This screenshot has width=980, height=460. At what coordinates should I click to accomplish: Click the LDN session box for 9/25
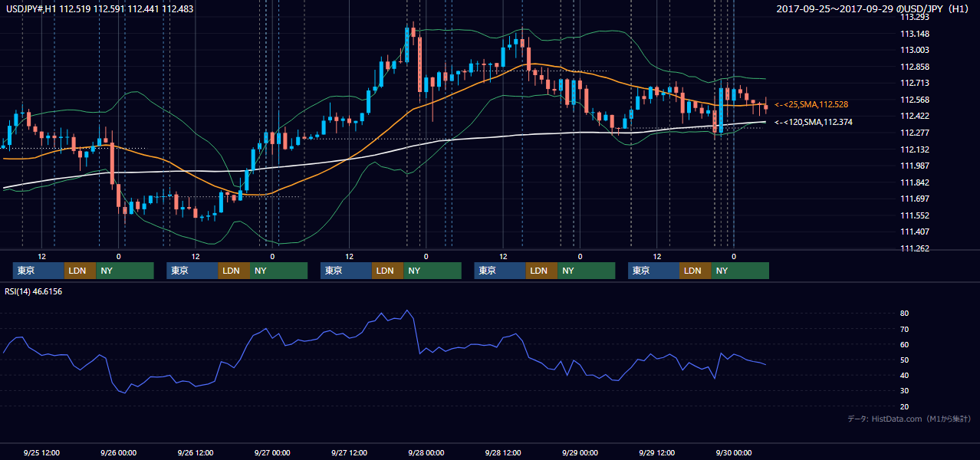coord(80,271)
